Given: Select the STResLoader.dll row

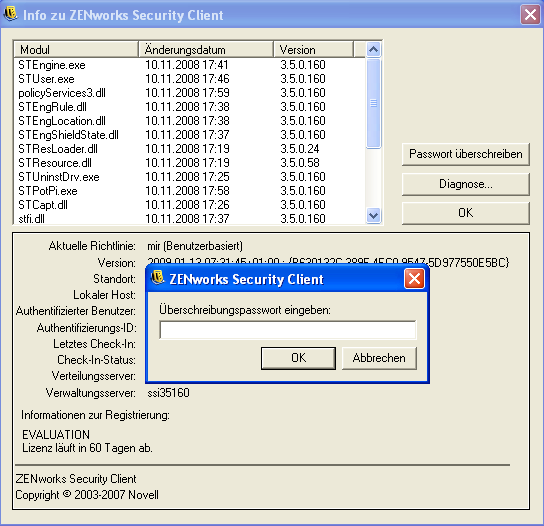Looking at the screenshot, I should [x=189, y=149].
